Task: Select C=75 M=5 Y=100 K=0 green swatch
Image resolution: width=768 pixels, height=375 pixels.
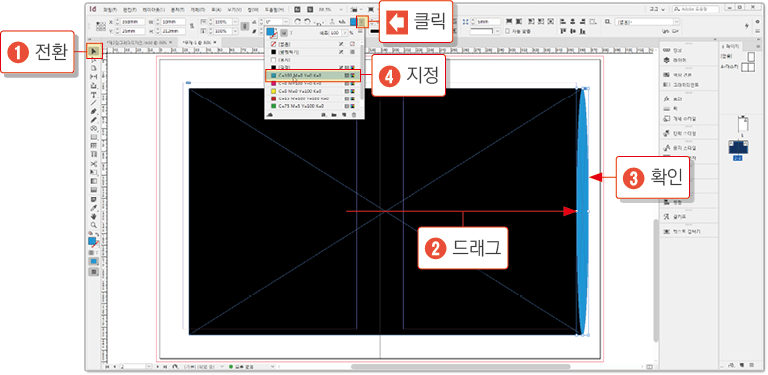Action: [313, 106]
